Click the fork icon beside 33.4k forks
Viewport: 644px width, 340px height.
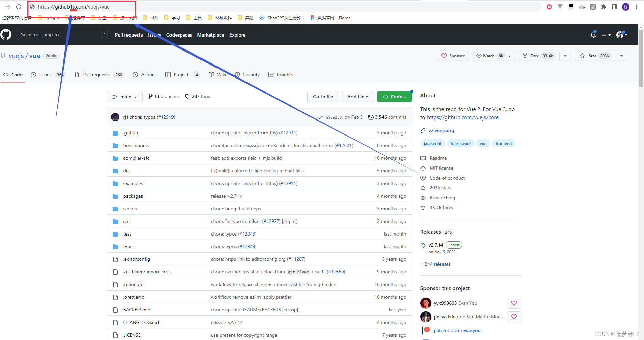[423, 208]
